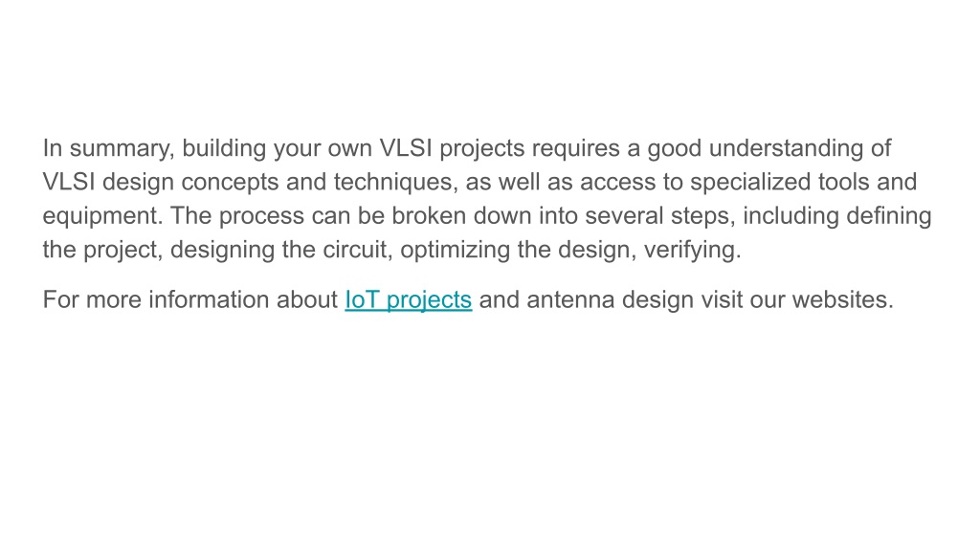
Task: Click the word "summary" in the first paragraph
Action: [122, 149]
